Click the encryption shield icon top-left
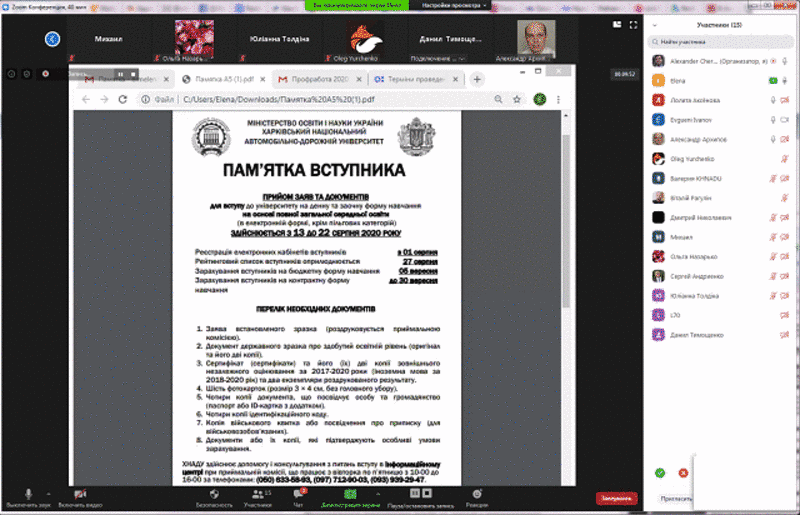800x515 pixels. (x=27, y=74)
